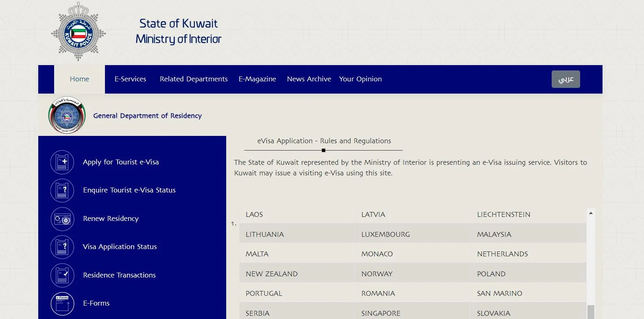Open the Apply for Tourist e-Visa link
The image size is (644, 319).
click(121, 162)
